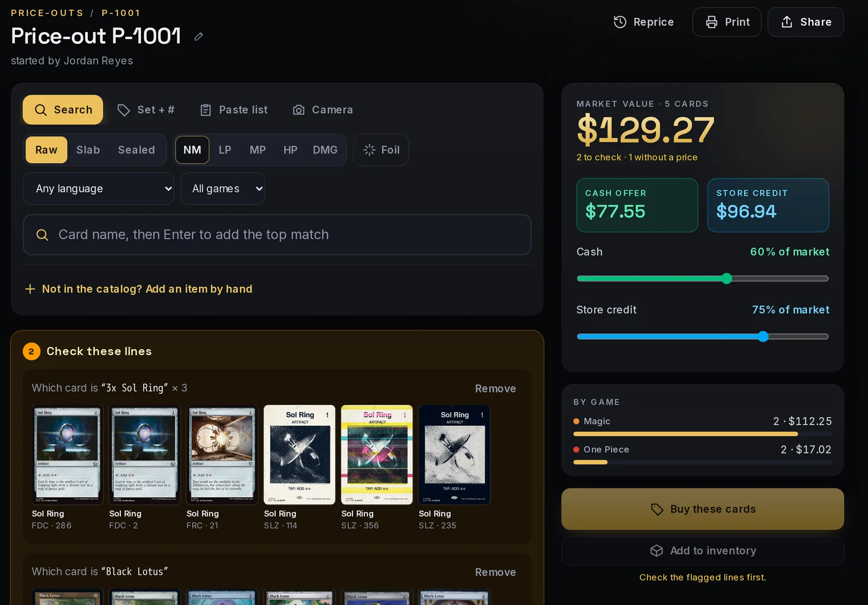Pick Sol Ring SLZ · 235 card
This screenshot has width=868, height=605.
click(x=455, y=468)
